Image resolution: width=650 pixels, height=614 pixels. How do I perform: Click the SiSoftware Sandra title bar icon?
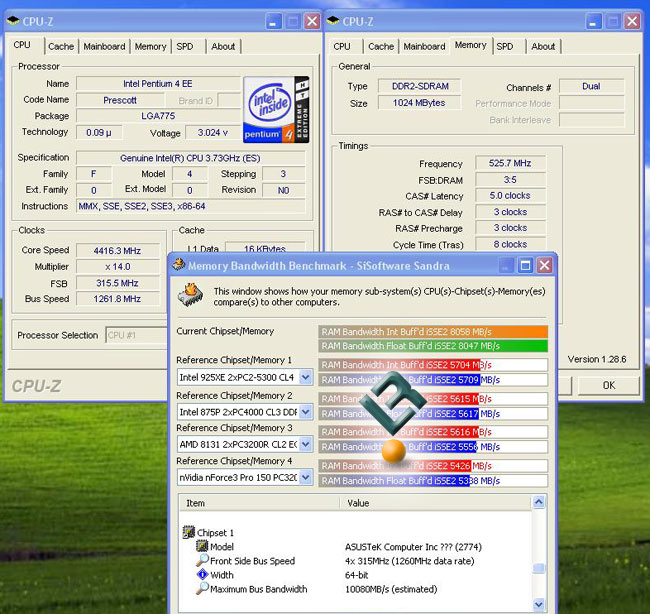pos(180,265)
